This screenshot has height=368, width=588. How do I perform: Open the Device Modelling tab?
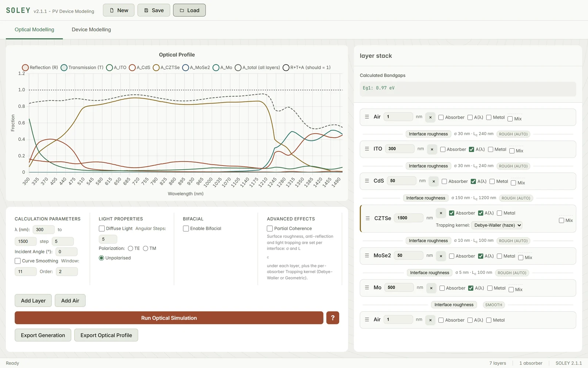click(91, 29)
